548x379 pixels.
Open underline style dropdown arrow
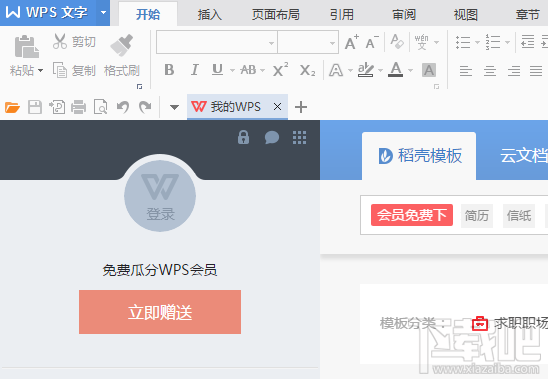(x=232, y=71)
